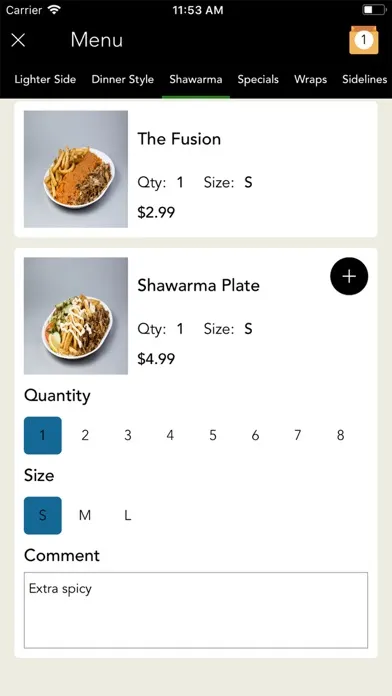Select quantity 2
This screenshot has width=392, height=696.
(85, 435)
